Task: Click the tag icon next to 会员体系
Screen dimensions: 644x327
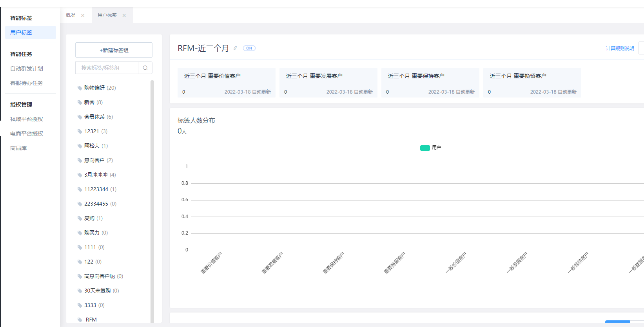Action: point(80,117)
